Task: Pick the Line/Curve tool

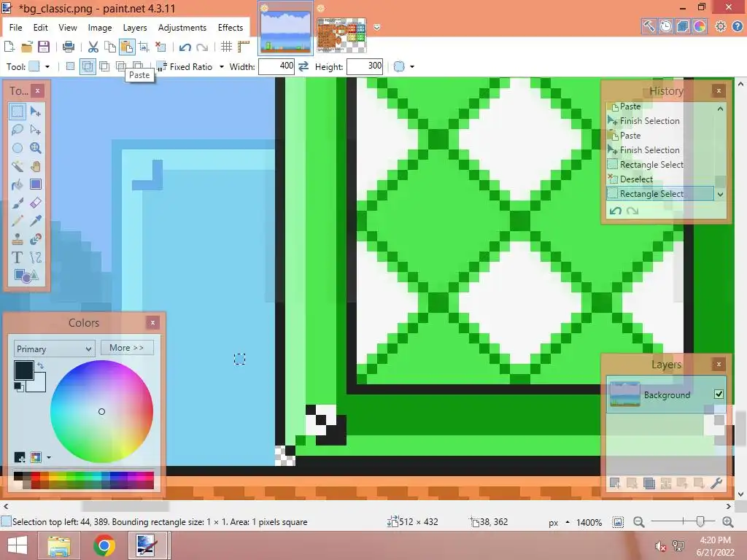Action: pyautogui.click(x=36, y=257)
